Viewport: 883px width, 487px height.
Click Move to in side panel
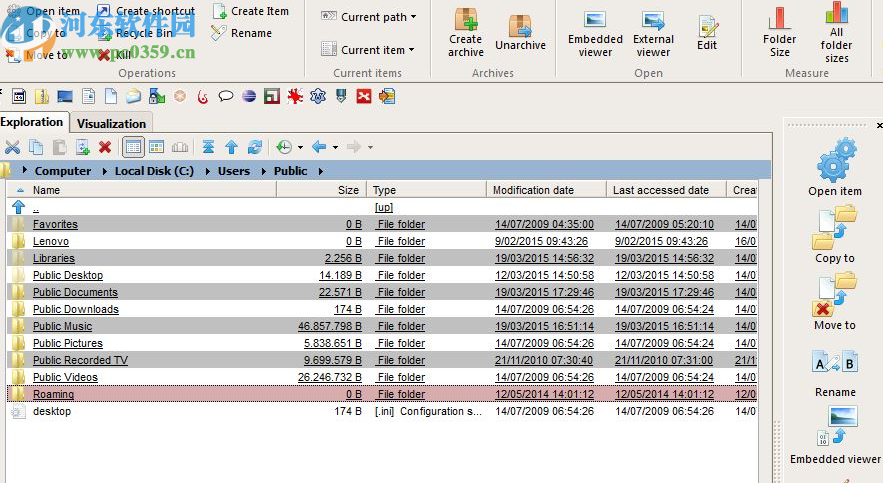[x=835, y=302]
